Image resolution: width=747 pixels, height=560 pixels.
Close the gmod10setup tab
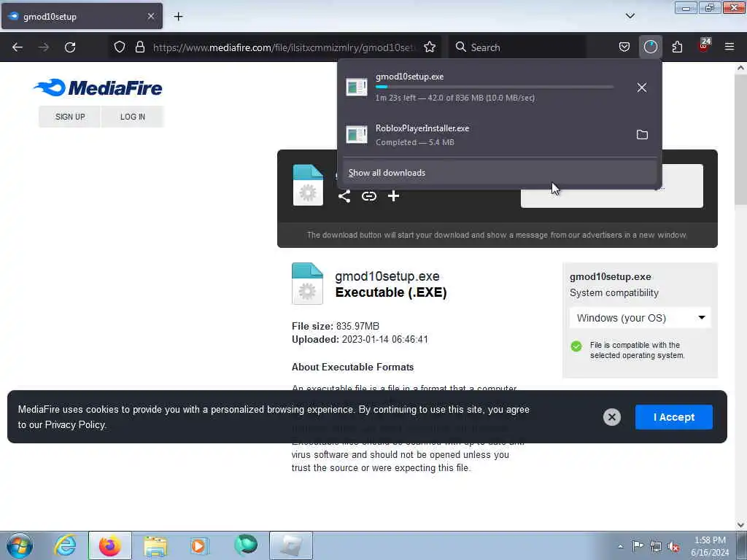[151, 16]
